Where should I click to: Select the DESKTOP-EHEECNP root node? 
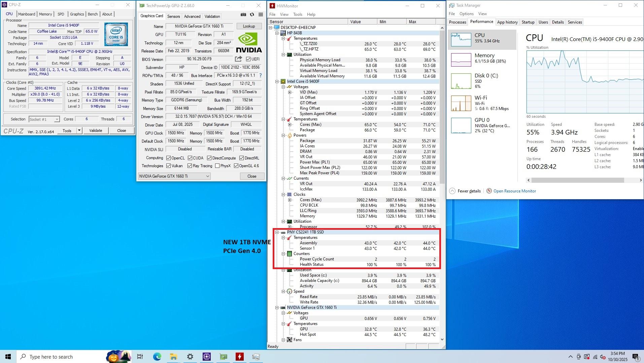pos(298,28)
